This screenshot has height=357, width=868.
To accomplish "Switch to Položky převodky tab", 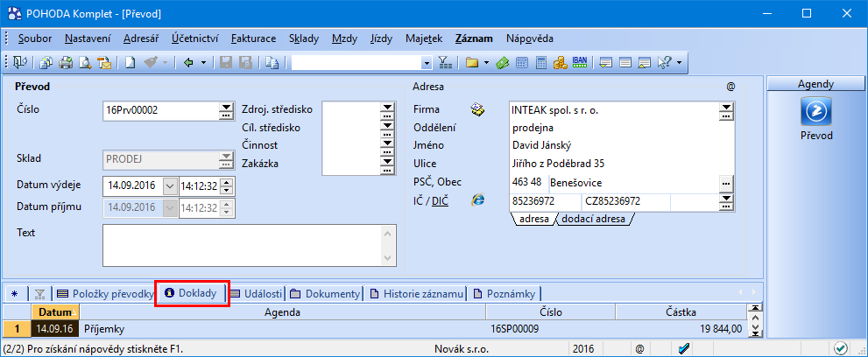I will 105,294.
